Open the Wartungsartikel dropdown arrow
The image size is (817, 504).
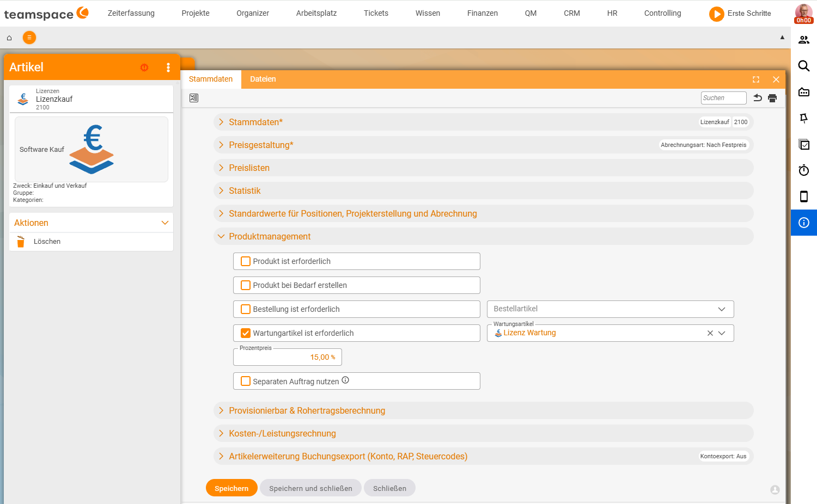tap(722, 333)
